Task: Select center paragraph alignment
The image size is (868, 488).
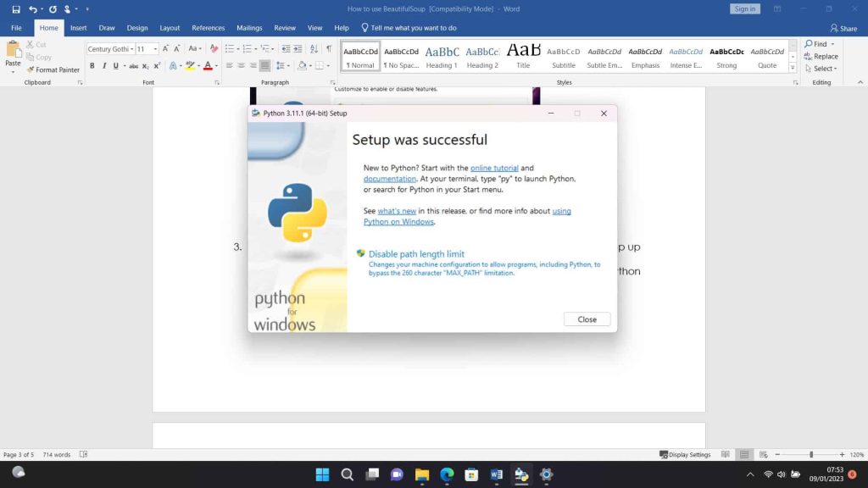Action: [x=241, y=65]
